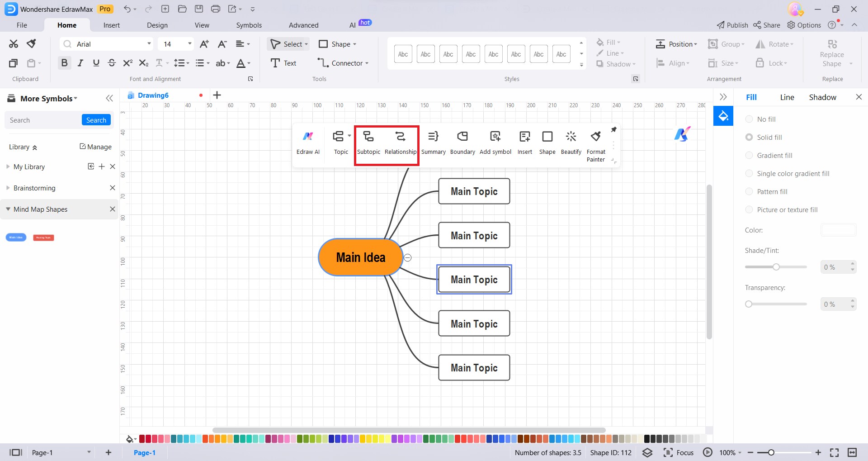Click the Color swatch box in Fill panel
This screenshot has height=461, width=868.
838,230
